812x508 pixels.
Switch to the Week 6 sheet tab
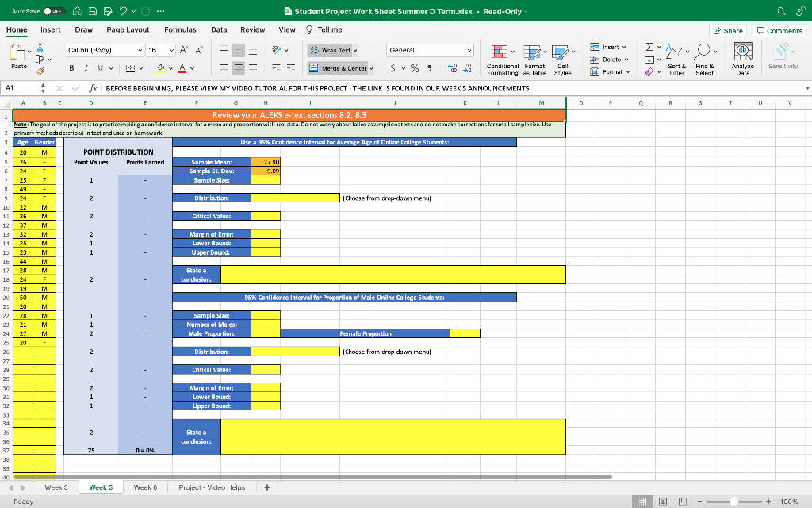coord(146,487)
